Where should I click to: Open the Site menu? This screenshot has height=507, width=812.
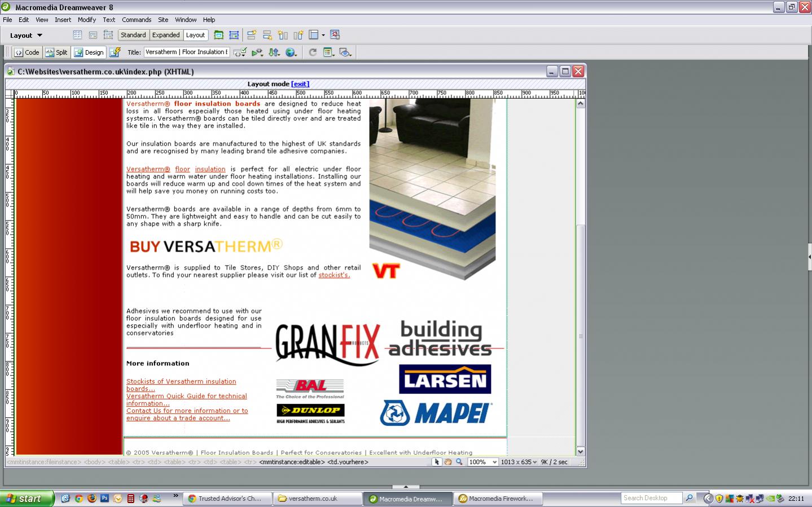click(x=163, y=20)
